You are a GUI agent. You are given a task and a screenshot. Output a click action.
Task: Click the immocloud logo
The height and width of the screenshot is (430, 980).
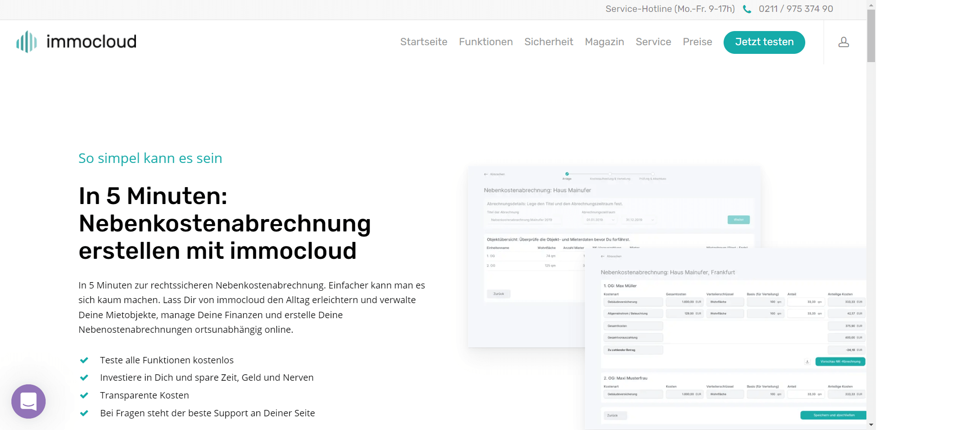pyautogui.click(x=76, y=42)
